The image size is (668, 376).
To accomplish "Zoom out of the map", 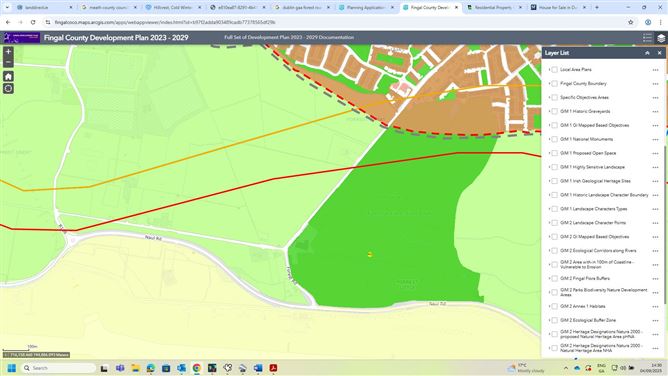I will [x=8, y=62].
